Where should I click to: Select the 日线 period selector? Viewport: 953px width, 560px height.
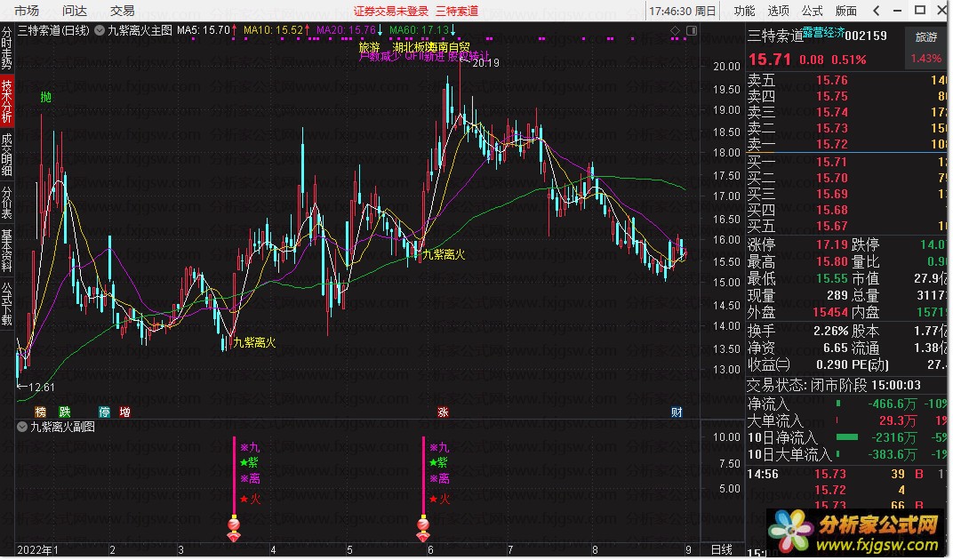pos(722,549)
